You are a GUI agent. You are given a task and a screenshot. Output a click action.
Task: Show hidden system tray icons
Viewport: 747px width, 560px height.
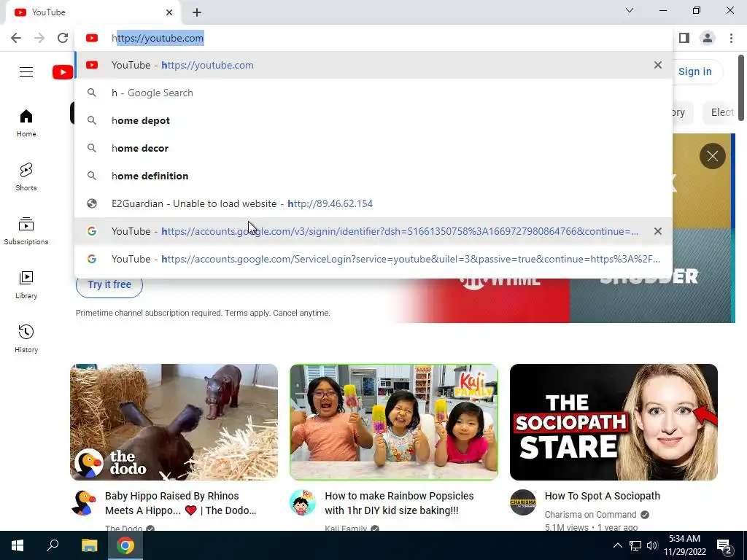coord(617,545)
